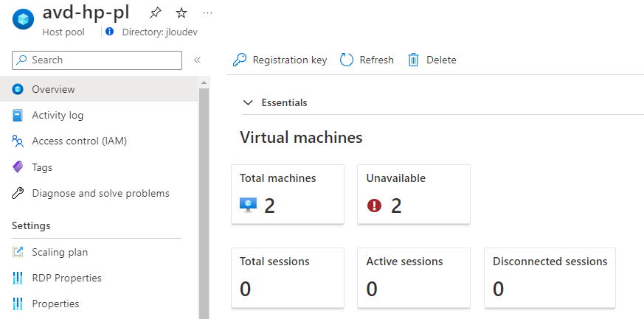Click the RDP Properties bars icon
644x319 pixels.
click(x=18, y=278)
